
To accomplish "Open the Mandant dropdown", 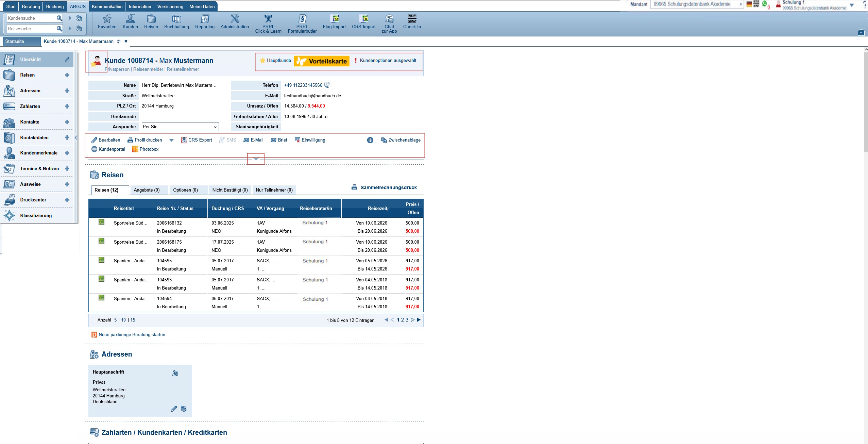I will [697, 4].
